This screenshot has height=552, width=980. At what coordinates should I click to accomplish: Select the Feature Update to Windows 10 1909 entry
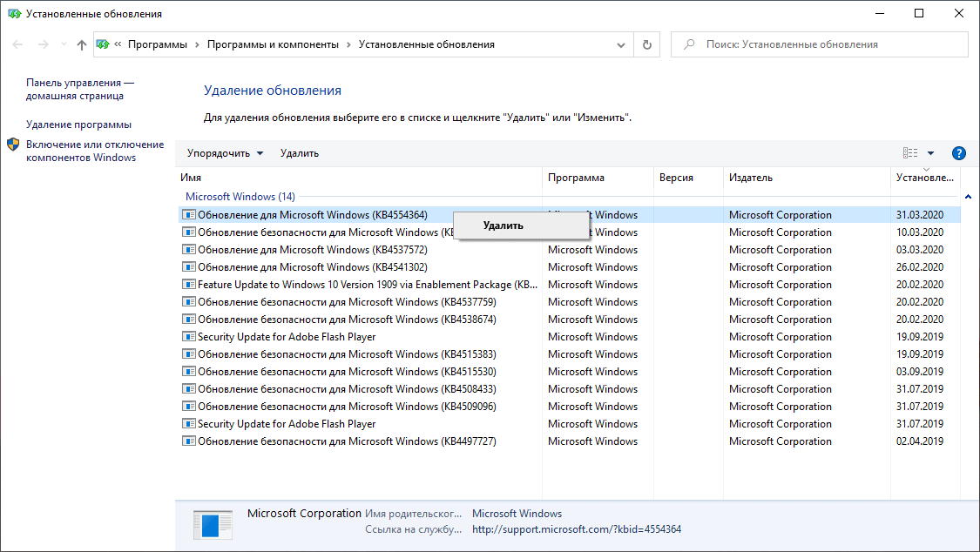click(366, 285)
